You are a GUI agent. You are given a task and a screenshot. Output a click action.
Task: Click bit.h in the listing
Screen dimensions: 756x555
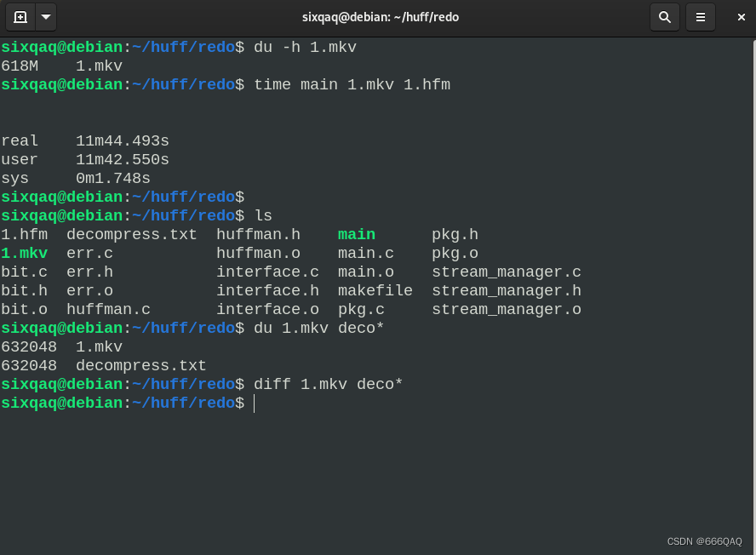click(x=24, y=291)
